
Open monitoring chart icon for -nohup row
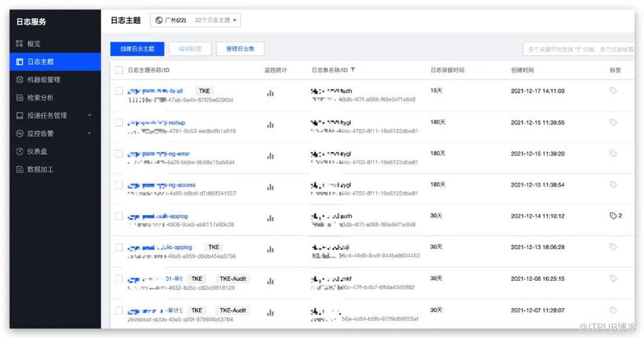(270, 124)
